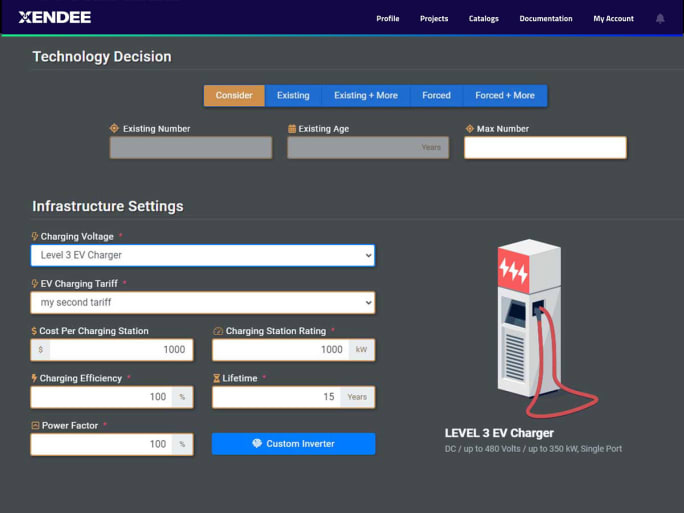Click the notification bell icon

[660, 18]
